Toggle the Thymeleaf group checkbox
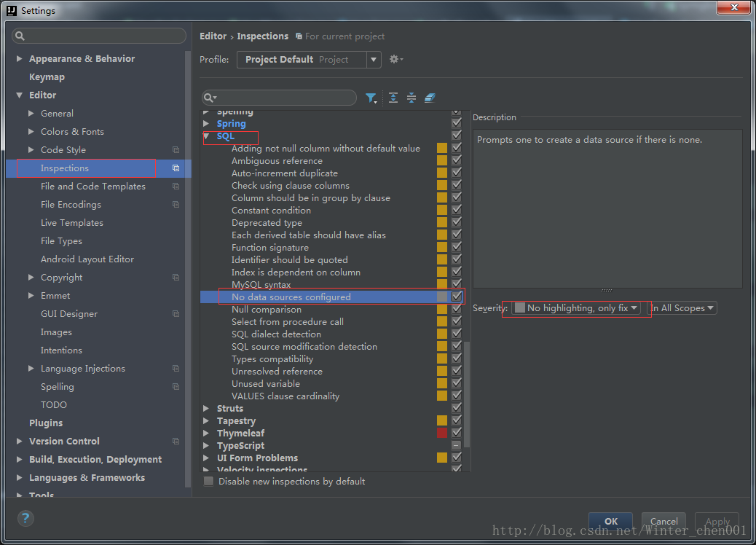Viewport: 756px width, 545px height. tap(457, 433)
